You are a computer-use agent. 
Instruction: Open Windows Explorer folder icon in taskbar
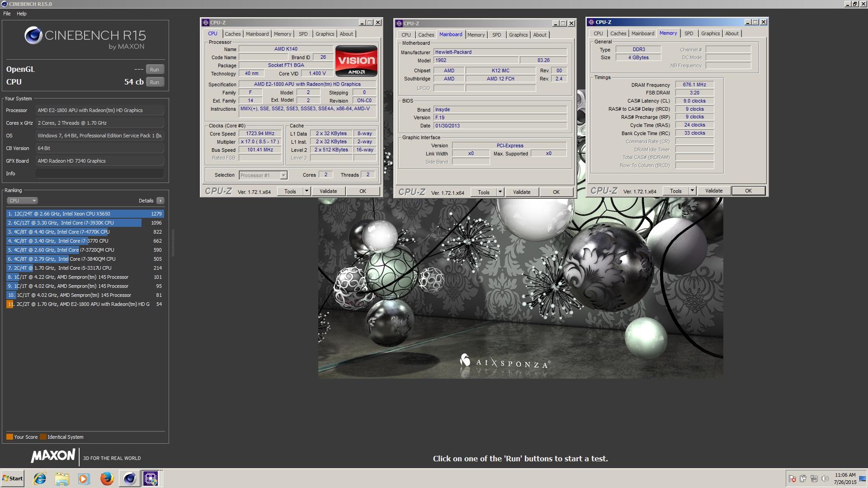(62, 479)
